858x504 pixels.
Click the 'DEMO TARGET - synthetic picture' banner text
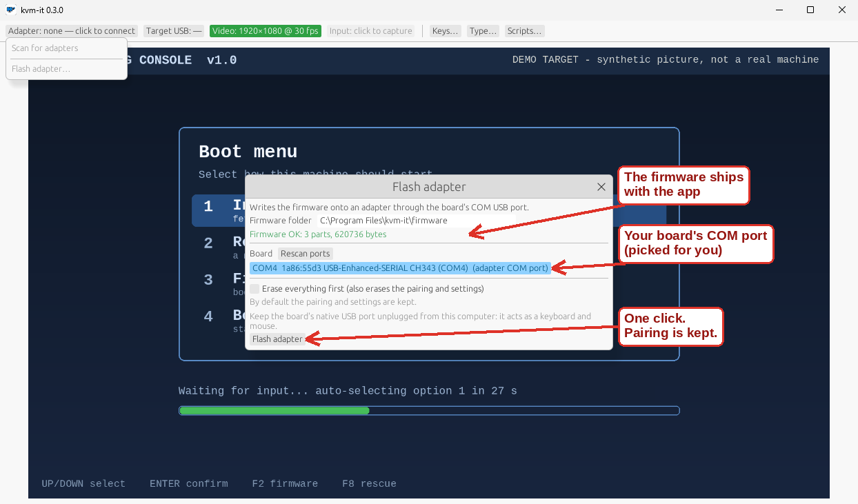click(666, 60)
